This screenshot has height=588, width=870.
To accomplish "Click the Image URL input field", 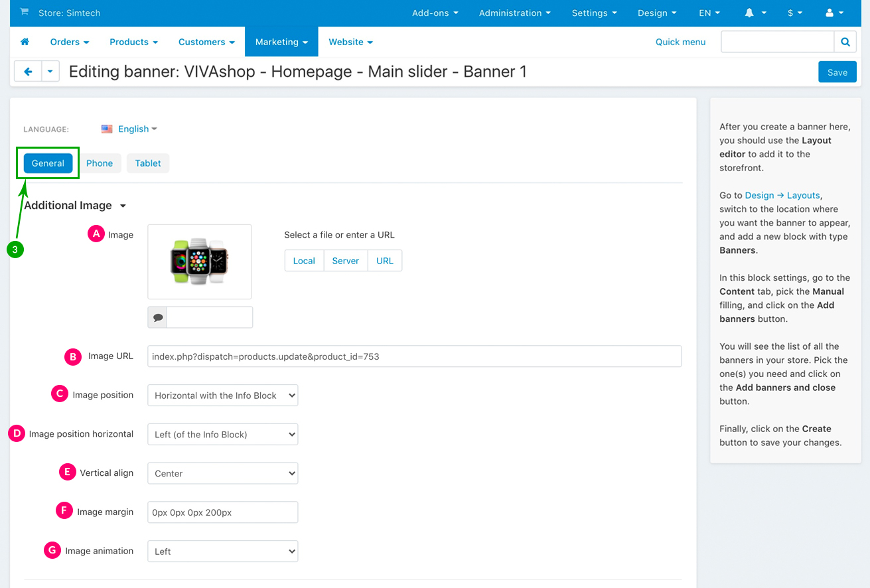I will (414, 356).
